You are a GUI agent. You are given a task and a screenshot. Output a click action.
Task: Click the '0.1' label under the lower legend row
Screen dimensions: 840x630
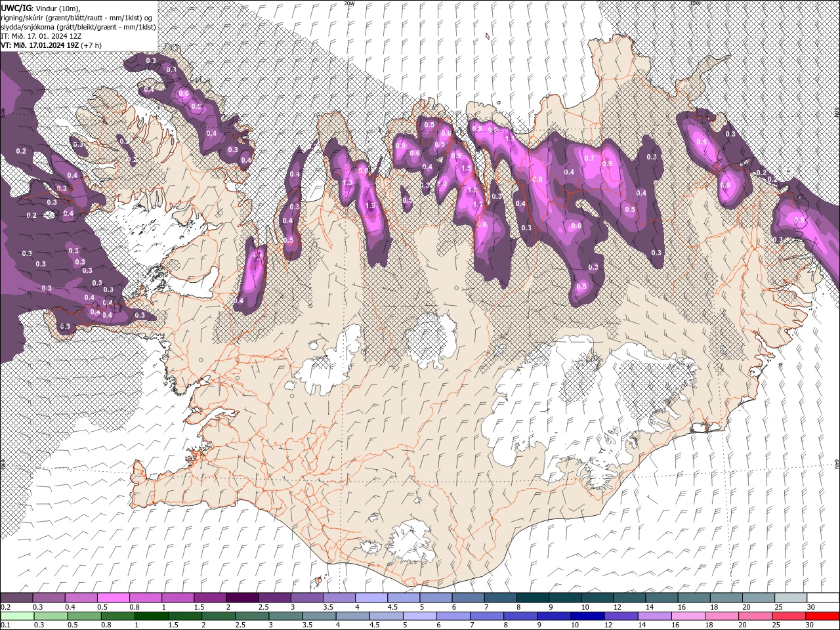(5, 625)
